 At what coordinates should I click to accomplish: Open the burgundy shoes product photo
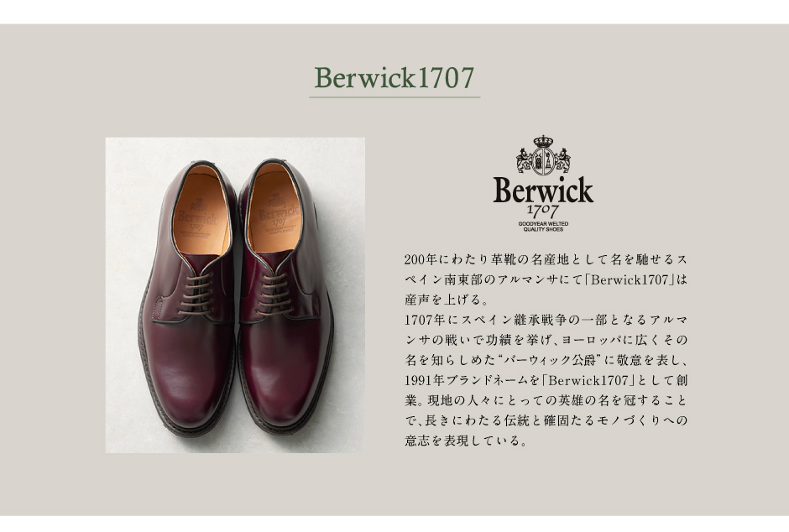pyautogui.click(x=235, y=295)
